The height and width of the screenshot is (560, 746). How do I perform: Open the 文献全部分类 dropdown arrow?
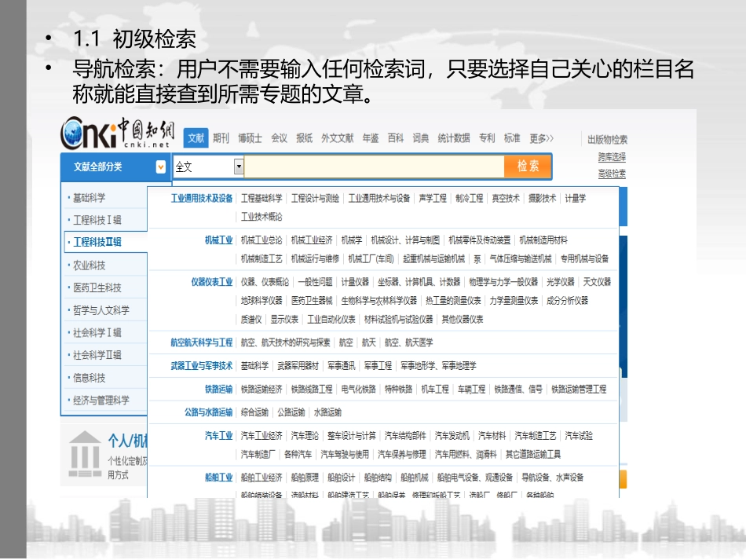161,167
